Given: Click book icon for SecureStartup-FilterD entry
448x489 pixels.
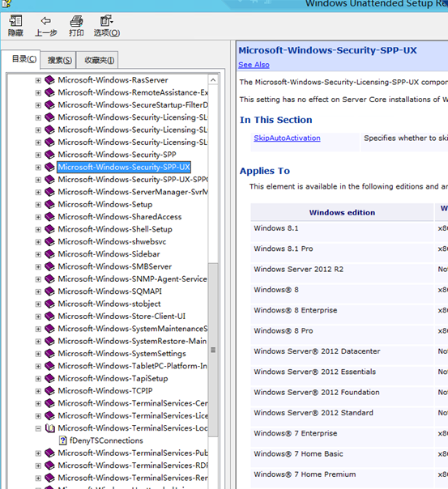Looking at the screenshot, I should 49,105.
